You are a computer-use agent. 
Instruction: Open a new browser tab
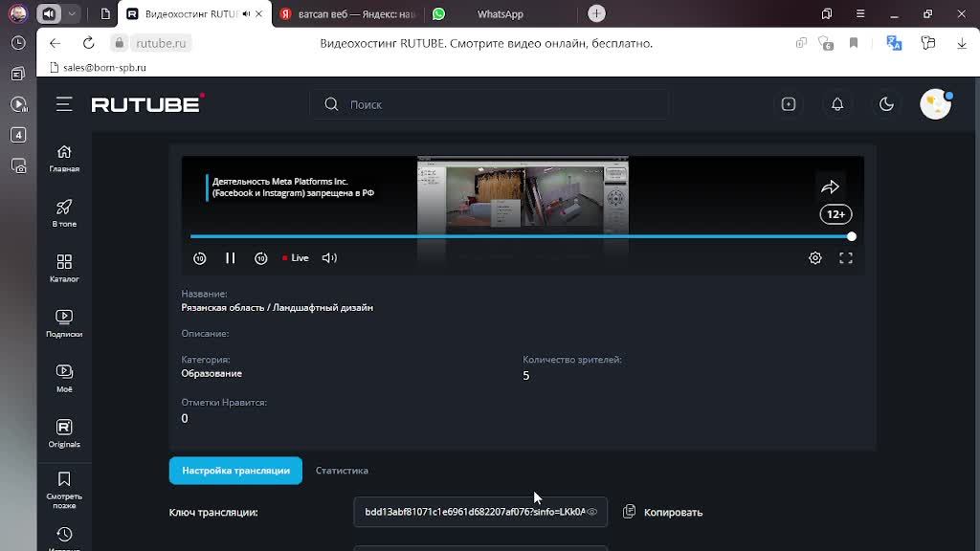tap(597, 13)
